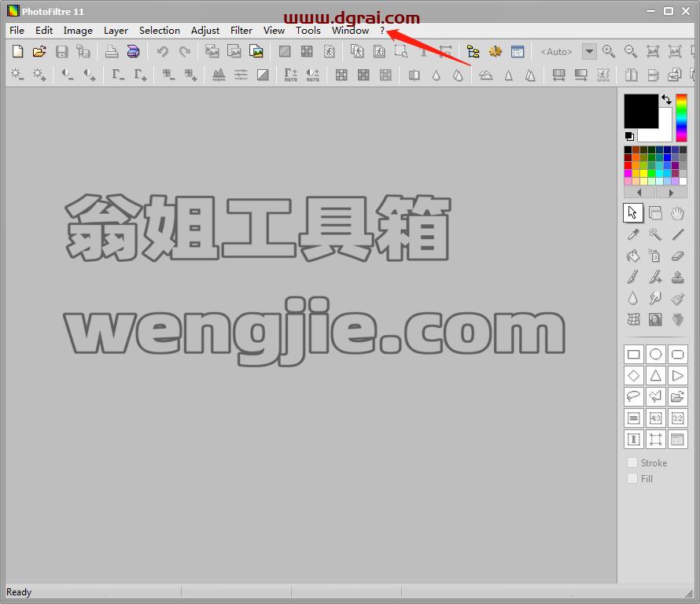Enable the Stroke checkbox

(632, 462)
